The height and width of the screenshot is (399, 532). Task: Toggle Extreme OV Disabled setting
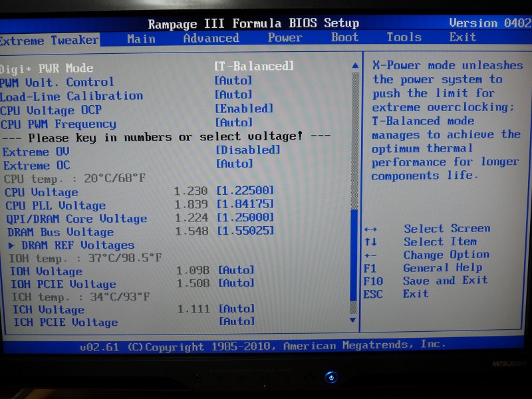pos(248,150)
